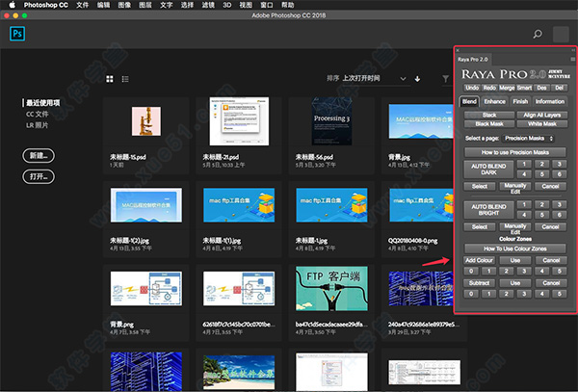The height and width of the screenshot is (392, 578).
Task: Open the 窗口 menu
Action: 267,5
